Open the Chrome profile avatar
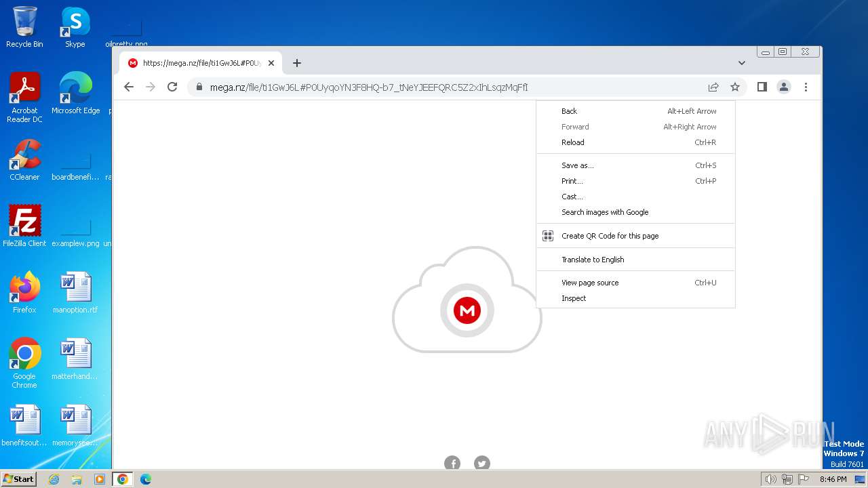 [784, 87]
